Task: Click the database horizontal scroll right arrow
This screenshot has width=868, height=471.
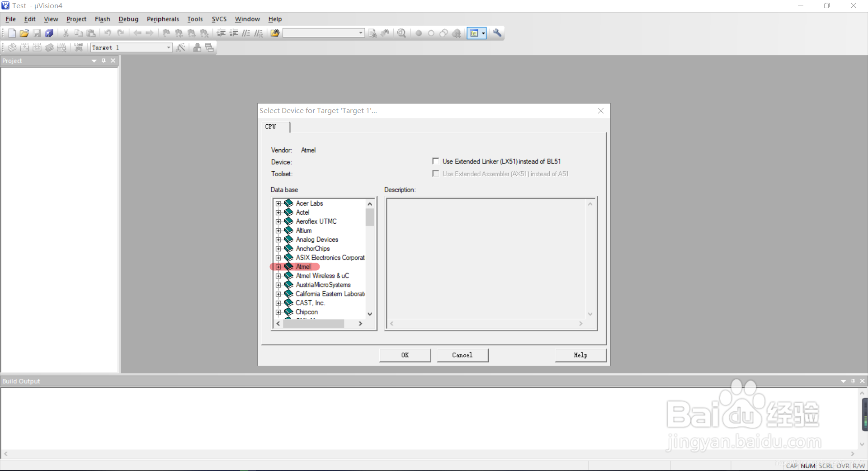Action: pos(360,324)
